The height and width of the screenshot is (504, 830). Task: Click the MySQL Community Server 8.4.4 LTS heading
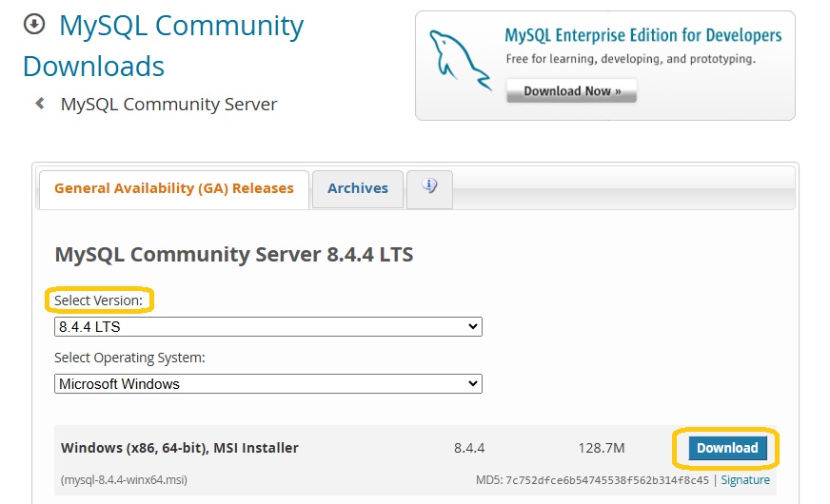(234, 255)
